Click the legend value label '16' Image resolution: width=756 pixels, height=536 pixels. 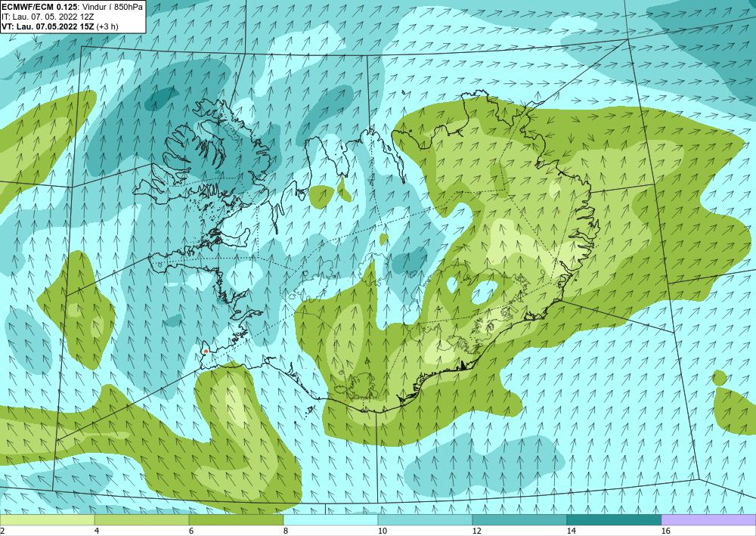pyautogui.click(x=665, y=531)
